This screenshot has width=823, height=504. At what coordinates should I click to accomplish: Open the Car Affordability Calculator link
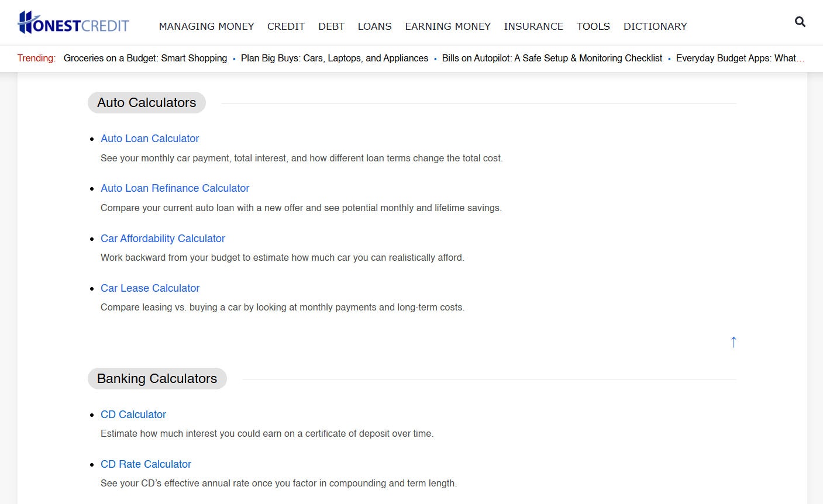(x=163, y=239)
